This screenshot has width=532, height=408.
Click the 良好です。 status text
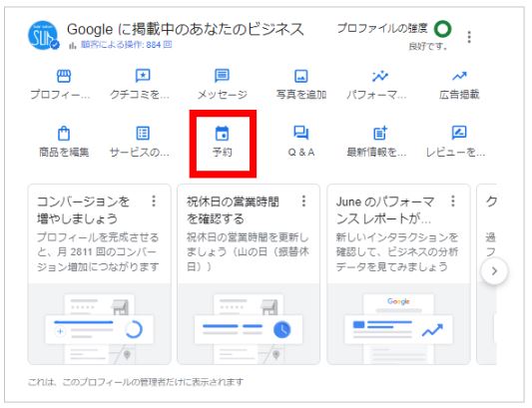tap(428, 46)
